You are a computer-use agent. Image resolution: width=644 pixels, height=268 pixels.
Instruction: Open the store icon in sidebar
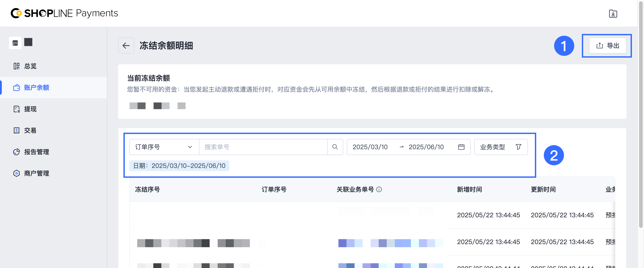pos(15,43)
